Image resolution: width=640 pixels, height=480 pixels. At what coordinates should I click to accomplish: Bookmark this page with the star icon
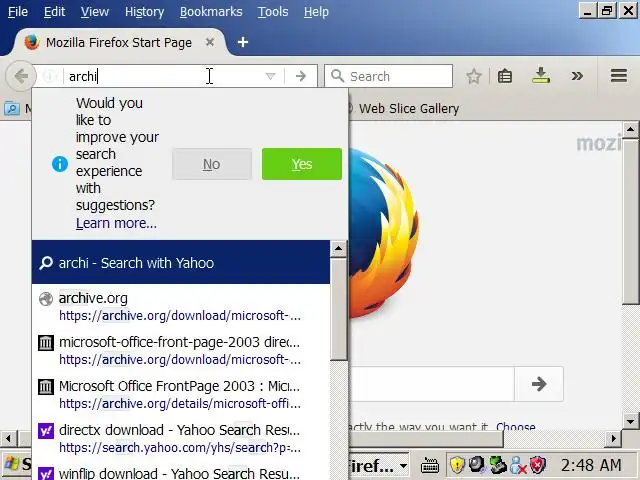474,76
